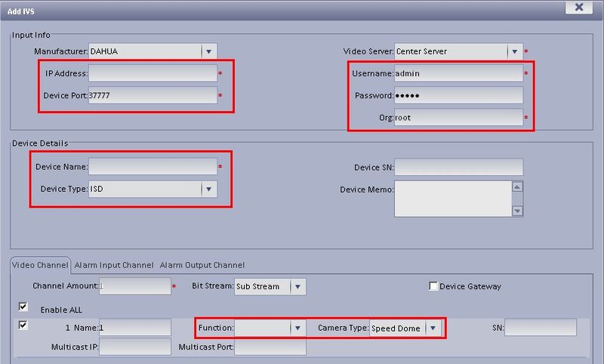The image size is (604, 364).
Task: Uncheck the Enable ALL checkbox
Action: pyautogui.click(x=23, y=307)
